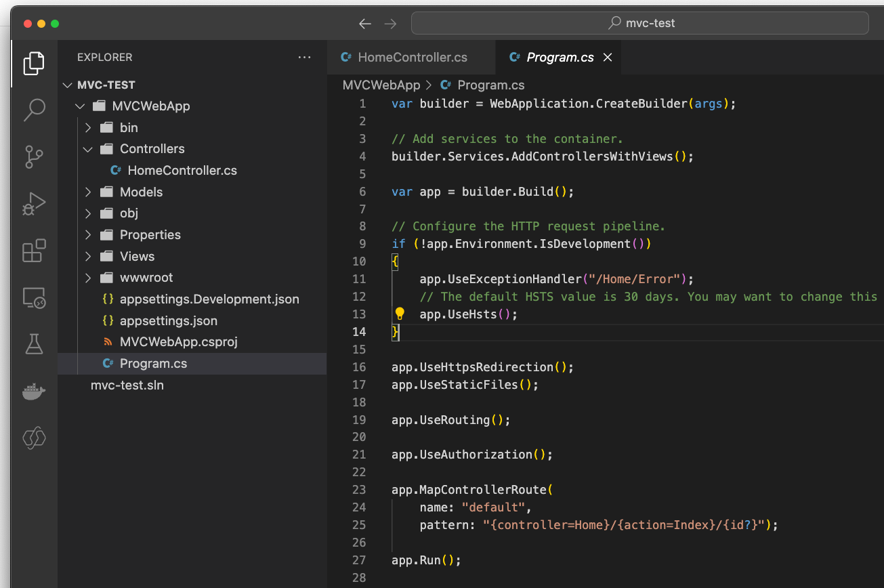Image resolution: width=884 pixels, height=588 pixels.
Task: Click the lightbulb code action icon
Action: [x=400, y=314]
